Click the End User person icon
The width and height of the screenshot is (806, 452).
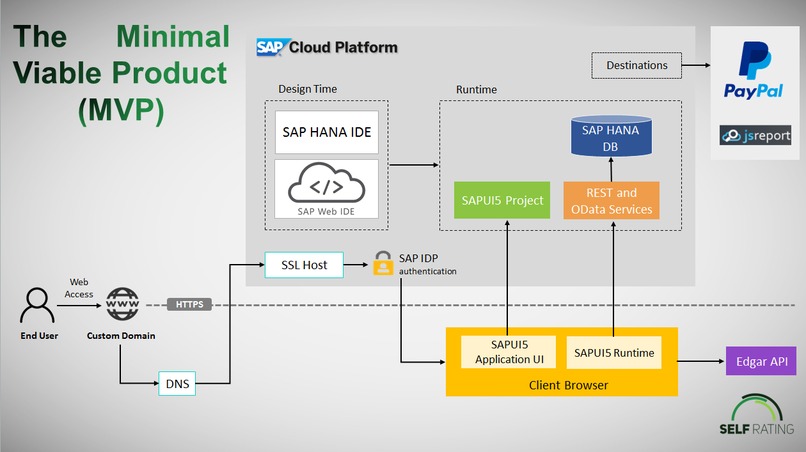[x=37, y=305]
